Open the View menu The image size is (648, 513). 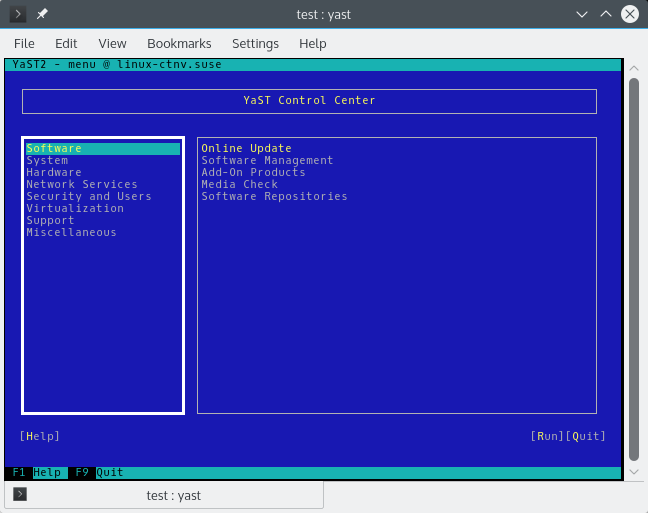tap(112, 43)
